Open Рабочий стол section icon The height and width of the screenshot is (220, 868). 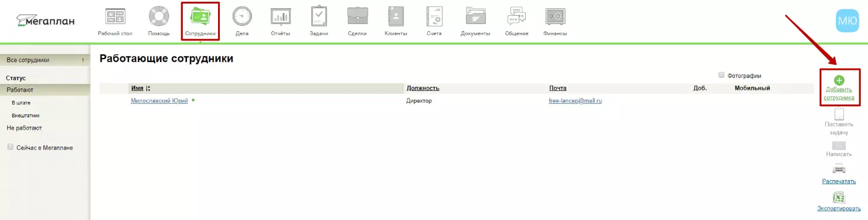[x=115, y=16]
